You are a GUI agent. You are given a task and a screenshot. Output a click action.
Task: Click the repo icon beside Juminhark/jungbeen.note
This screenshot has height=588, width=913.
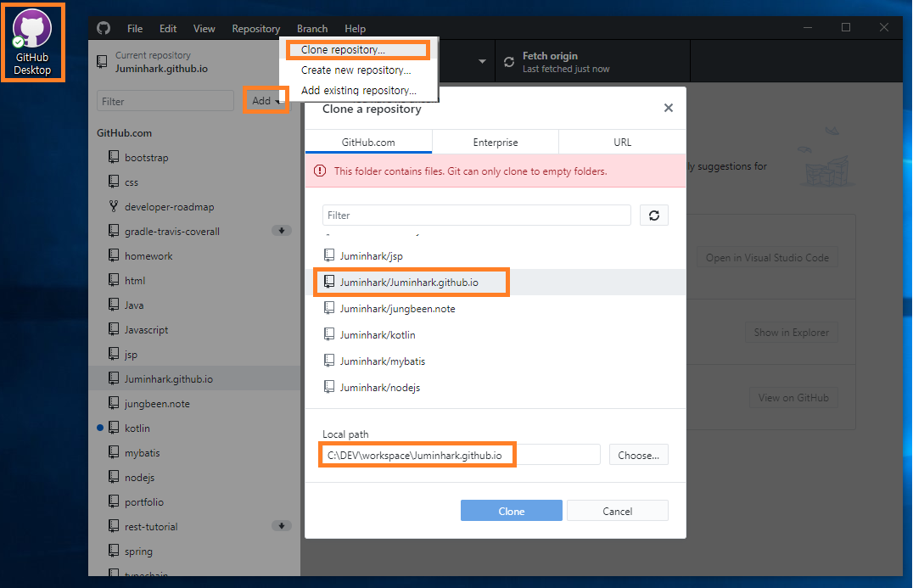click(x=329, y=308)
